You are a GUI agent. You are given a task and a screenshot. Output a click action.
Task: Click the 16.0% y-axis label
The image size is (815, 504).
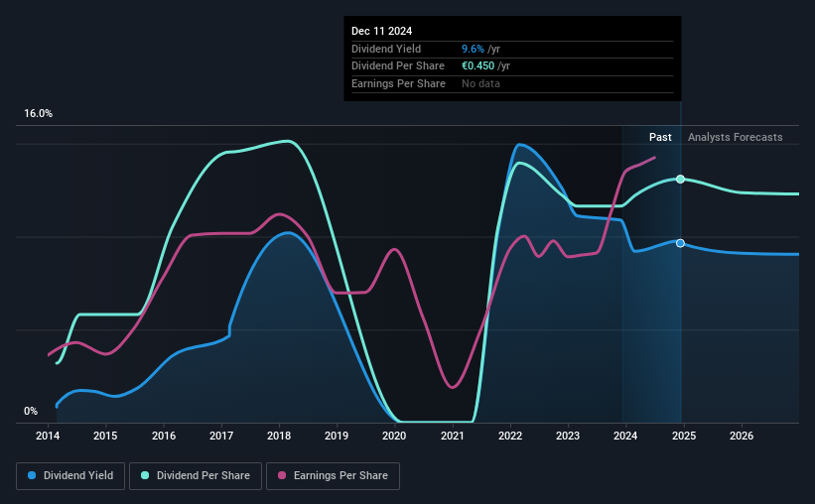39,114
